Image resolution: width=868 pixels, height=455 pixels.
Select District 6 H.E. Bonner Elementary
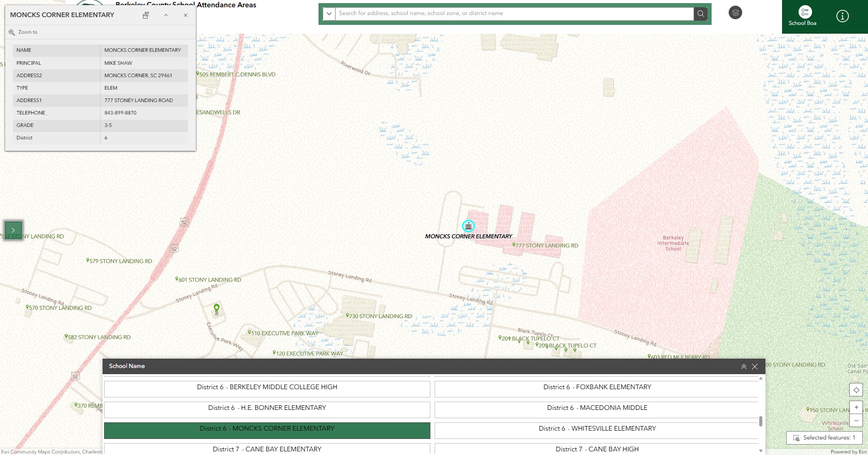[267, 410]
